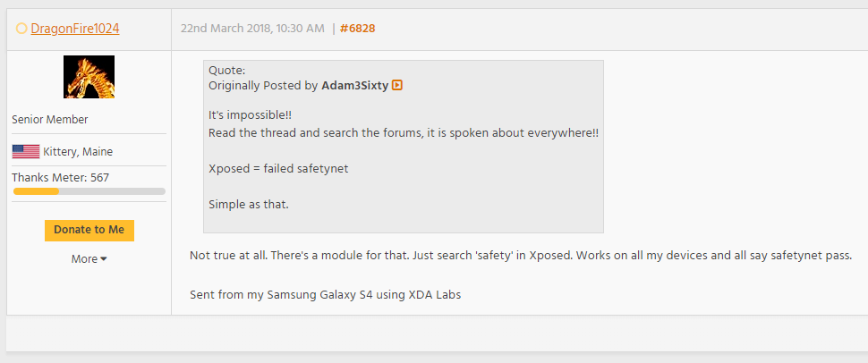The image size is (868, 363).
Task: Click the flaming dragon avatar image
Action: click(89, 77)
